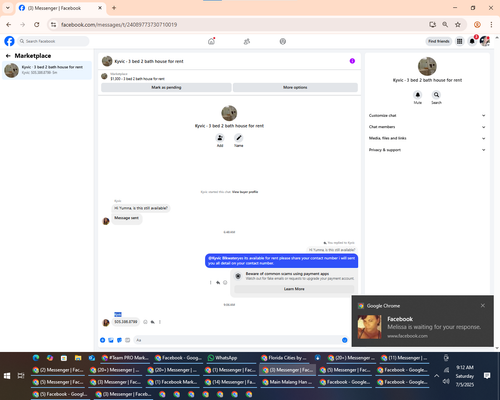This screenshot has height=400, width=500.
Task: Open the Groups icon in top navigation
Action: point(283,41)
